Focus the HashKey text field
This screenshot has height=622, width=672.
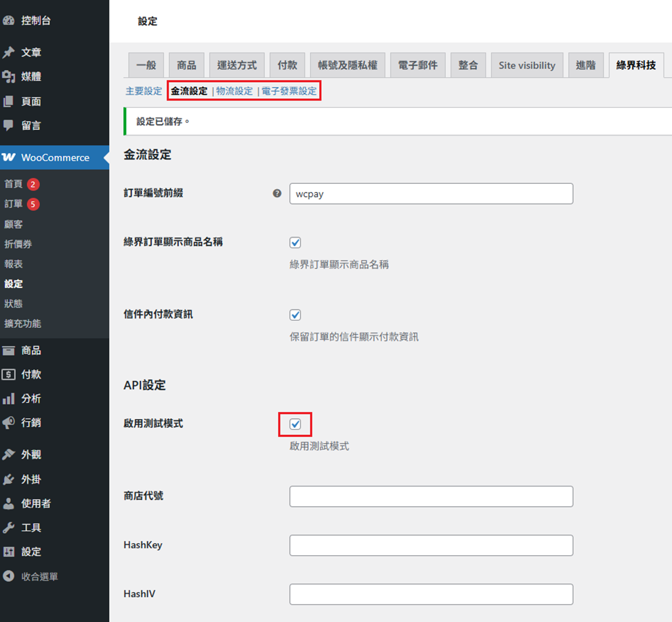coord(431,545)
